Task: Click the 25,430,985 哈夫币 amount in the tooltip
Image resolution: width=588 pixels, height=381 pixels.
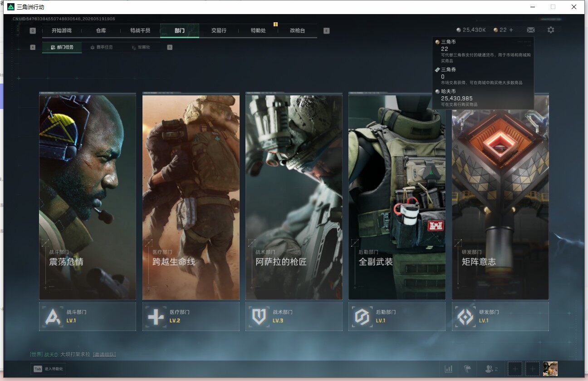Action: [457, 98]
